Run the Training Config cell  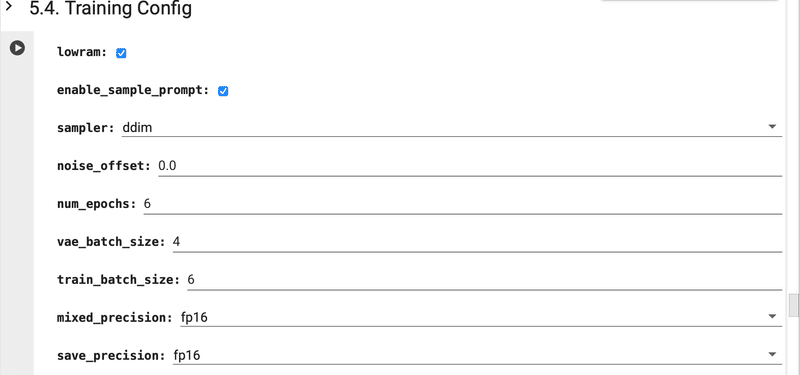pyautogui.click(x=17, y=48)
